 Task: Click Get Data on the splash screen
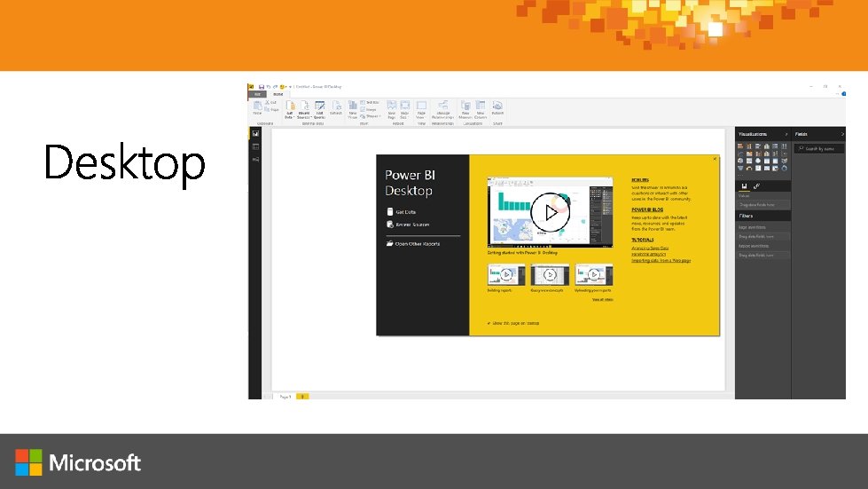point(402,211)
